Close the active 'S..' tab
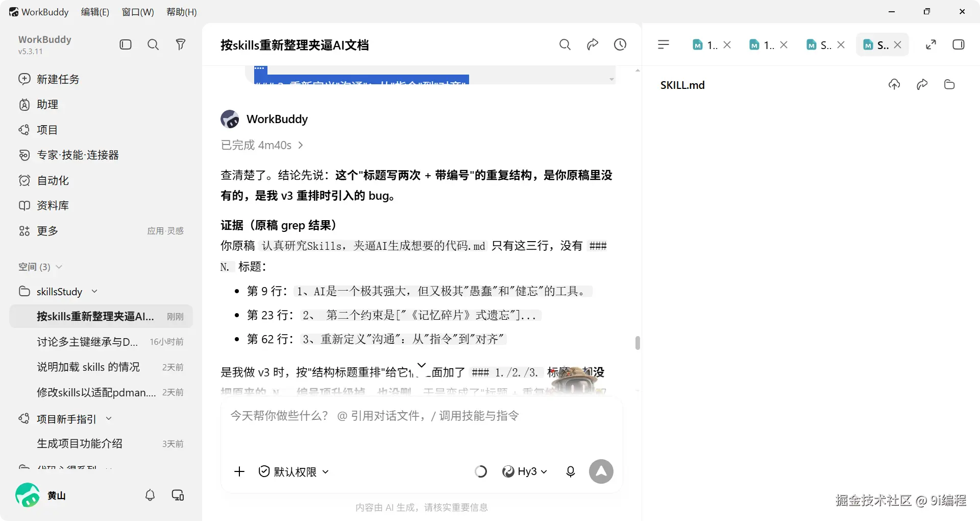980x521 pixels. (x=898, y=45)
